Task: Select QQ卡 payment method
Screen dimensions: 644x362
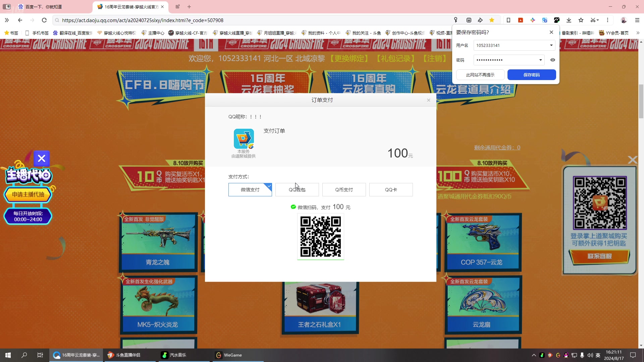Action: pyautogui.click(x=391, y=190)
